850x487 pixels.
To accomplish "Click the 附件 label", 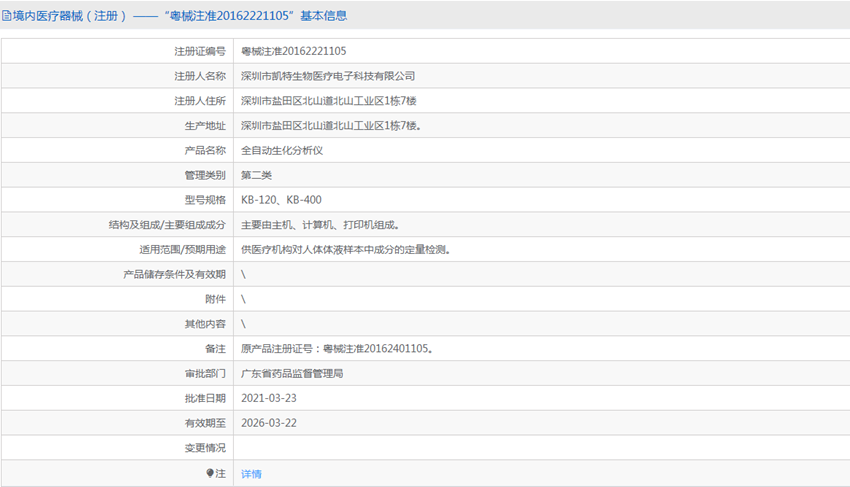I will 215,299.
